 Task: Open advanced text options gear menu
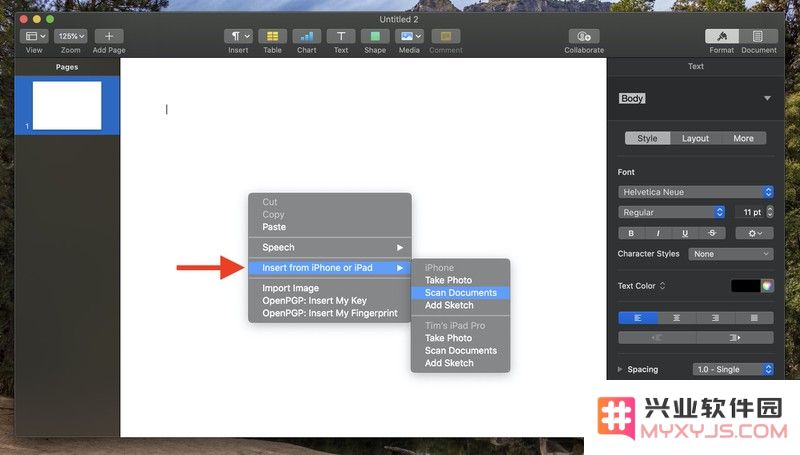pos(755,233)
